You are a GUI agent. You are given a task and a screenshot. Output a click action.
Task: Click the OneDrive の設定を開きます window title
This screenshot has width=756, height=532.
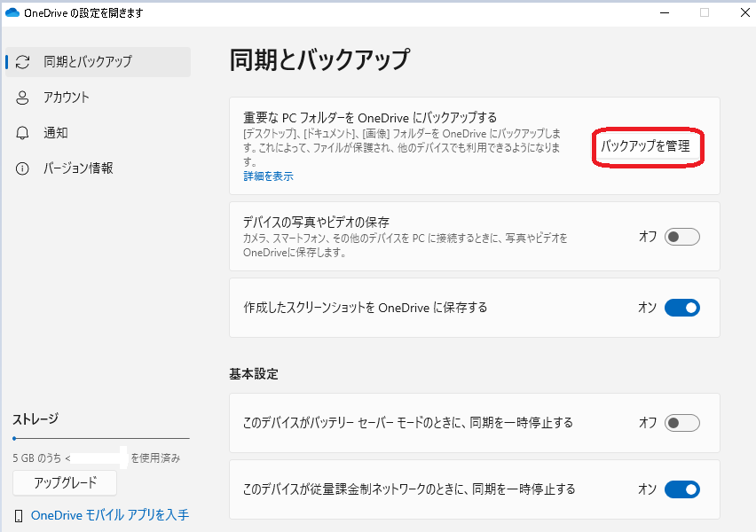click(x=83, y=13)
